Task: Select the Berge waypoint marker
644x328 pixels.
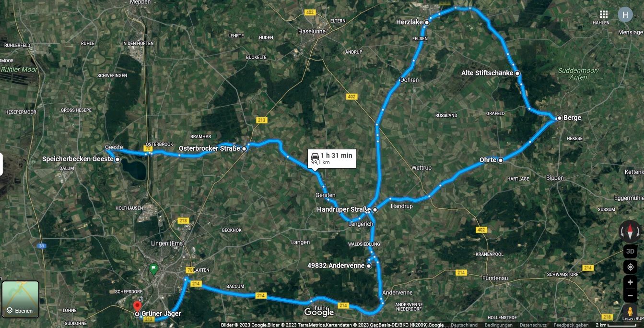Action: coord(559,118)
